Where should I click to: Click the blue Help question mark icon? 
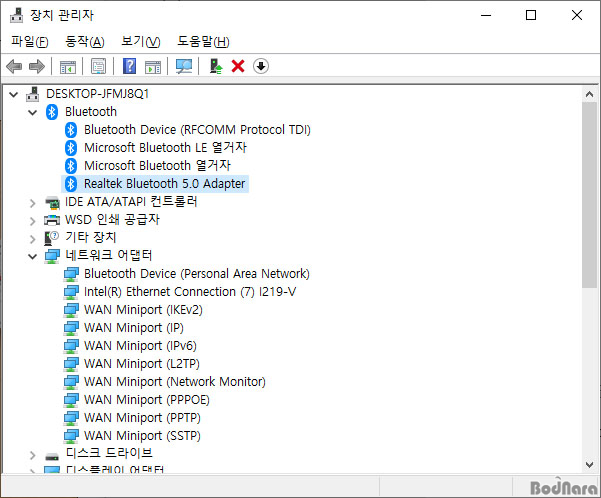click(130, 66)
